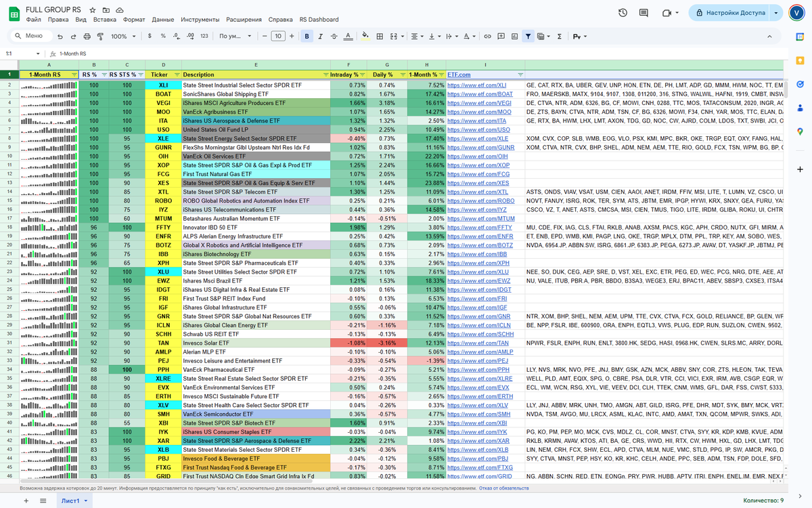Star the FULL GROUP RS document
The image size is (812, 508).
(x=93, y=11)
